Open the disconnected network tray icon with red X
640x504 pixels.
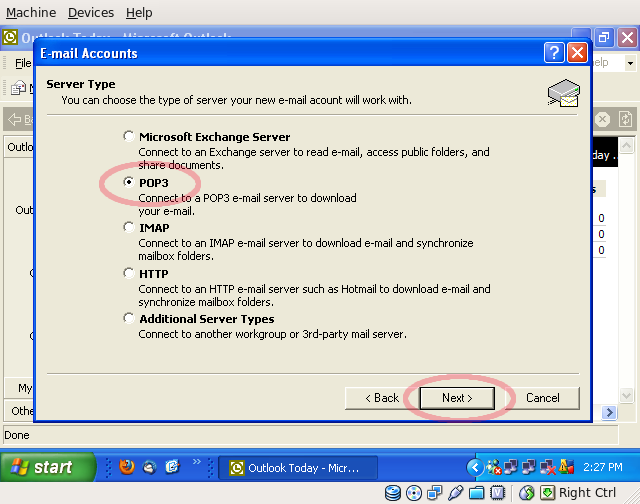pyautogui.click(x=547, y=467)
